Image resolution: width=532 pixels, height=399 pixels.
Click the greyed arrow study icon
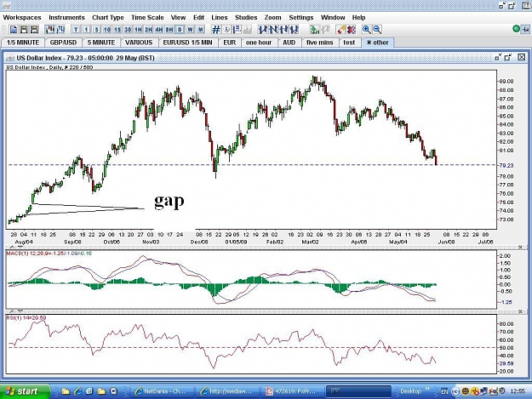(x=325, y=30)
